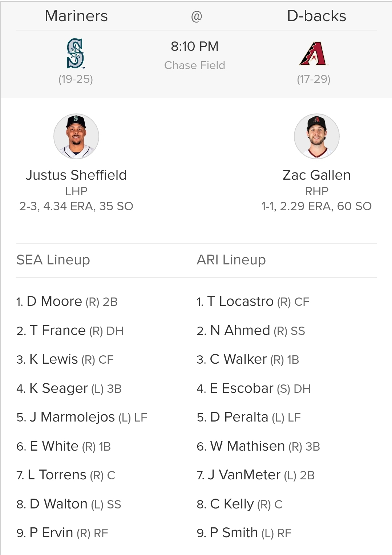
Task: Open Zac Gallen pitcher name link
Action: click(317, 175)
